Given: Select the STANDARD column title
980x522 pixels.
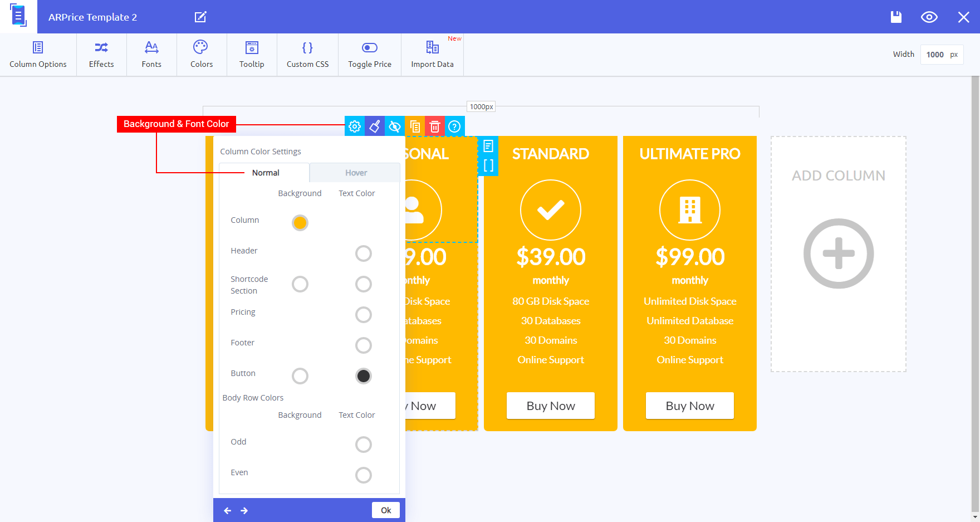Looking at the screenshot, I should 551,154.
